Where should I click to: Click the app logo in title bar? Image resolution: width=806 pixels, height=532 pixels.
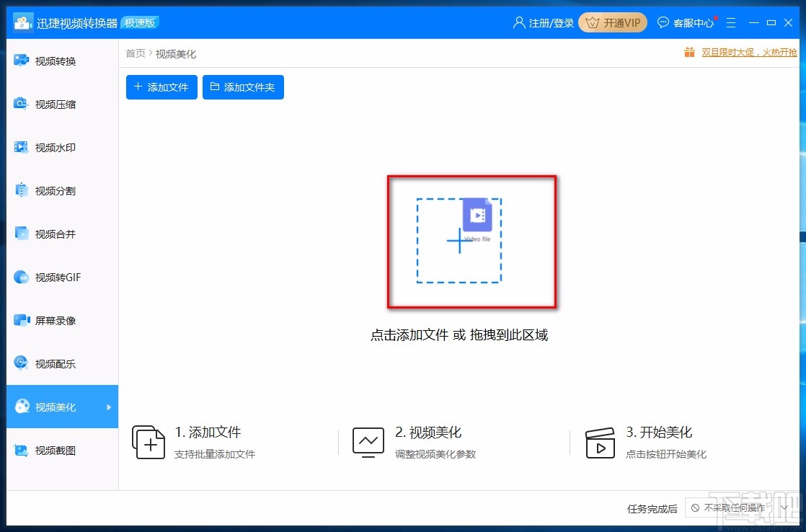pyautogui.click(x=22, y=22)
